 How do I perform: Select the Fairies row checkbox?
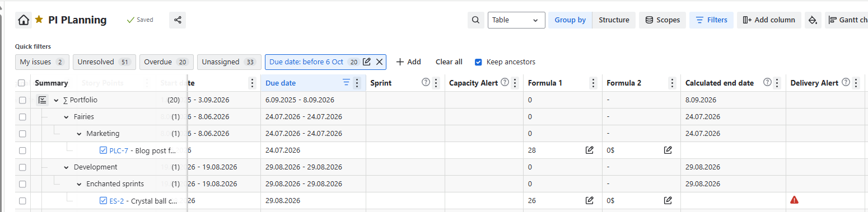pyautogui.click(x=22, y=117)
